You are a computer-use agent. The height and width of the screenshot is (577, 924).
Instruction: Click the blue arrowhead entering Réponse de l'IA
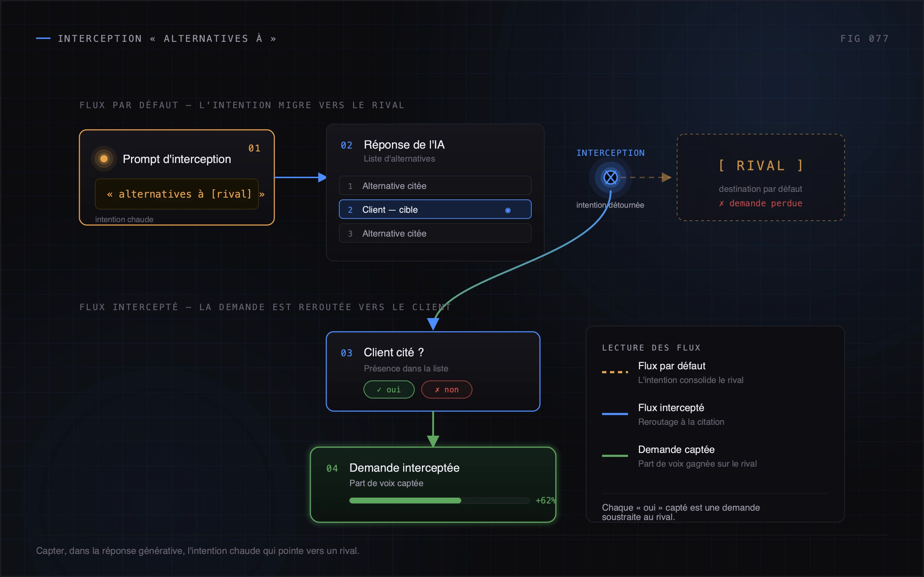pyautogui.click(x=322, y=177)
